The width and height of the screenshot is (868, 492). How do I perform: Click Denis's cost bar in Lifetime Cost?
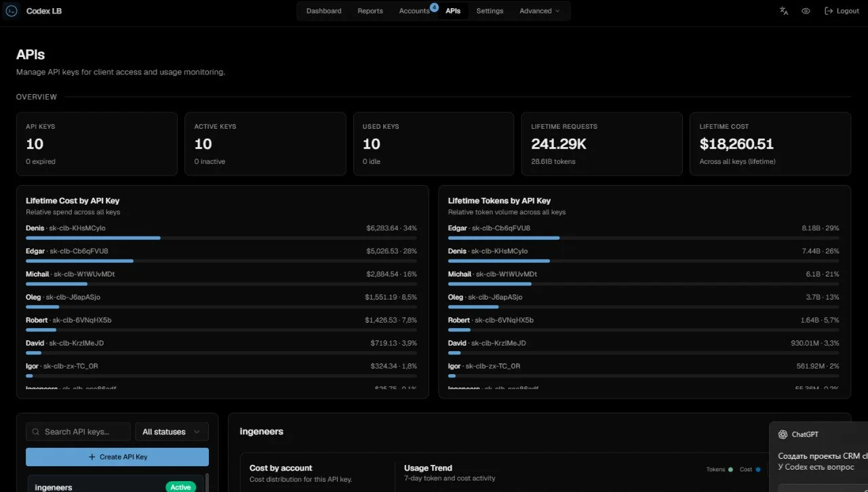(93, 238)
